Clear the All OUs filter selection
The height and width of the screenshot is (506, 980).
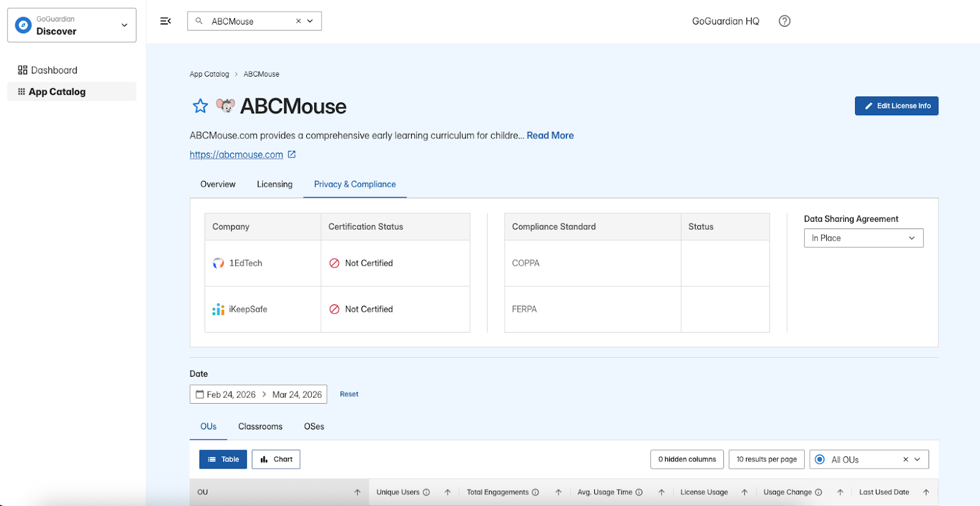pos(906,459)
